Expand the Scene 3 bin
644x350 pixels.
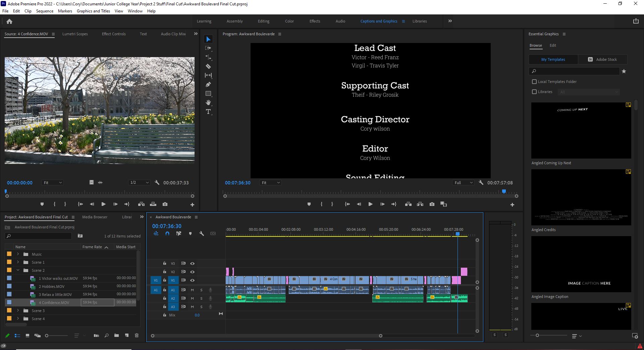tap(18, 311)
